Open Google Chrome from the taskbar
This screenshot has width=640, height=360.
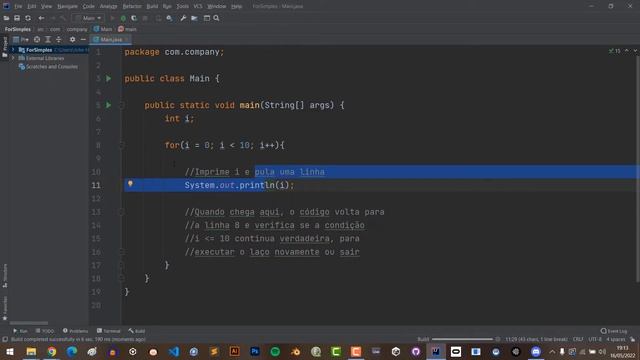(51, 351)
